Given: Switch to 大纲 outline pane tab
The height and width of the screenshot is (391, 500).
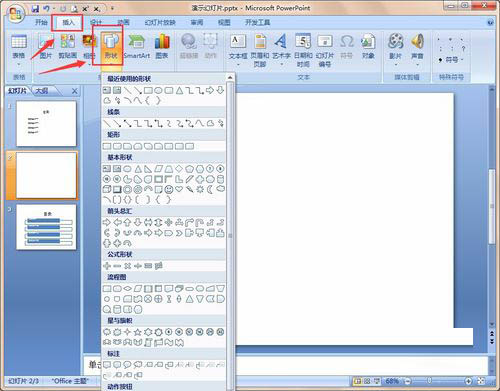Looking at the screenshot, I should pos(42,91).
